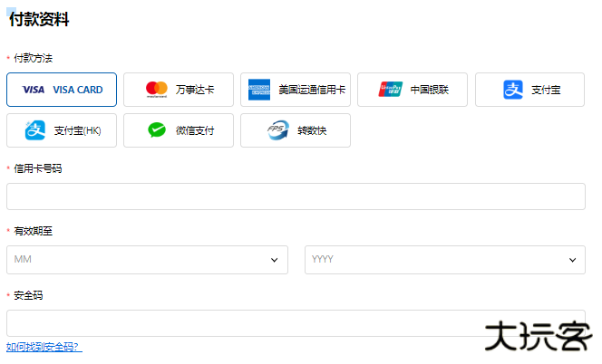This screenshot has width=602, height=364.
Task: Click the FPS 转数快 logo icon
Action: (277, 130)
